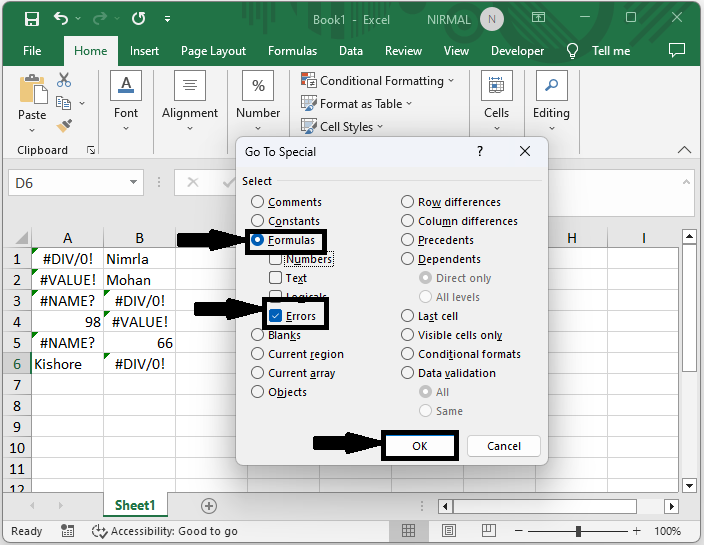Select the Comments radio option
704x545 pixels.
pos(257,202)
